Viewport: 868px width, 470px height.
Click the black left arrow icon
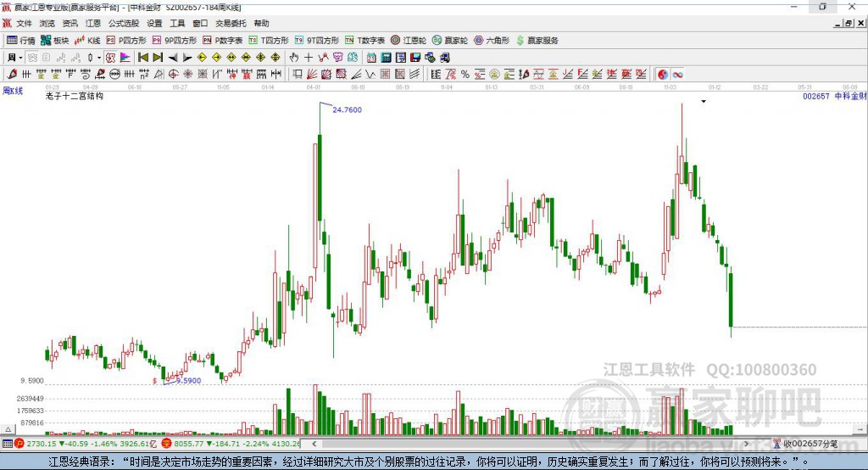pyautogui.click(x=173, y=58)
